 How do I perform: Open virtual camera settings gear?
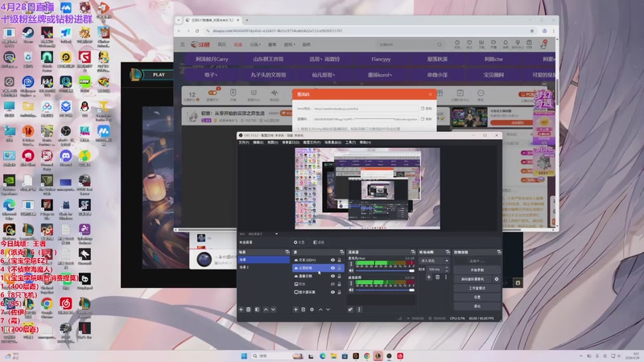coord(497,279)
